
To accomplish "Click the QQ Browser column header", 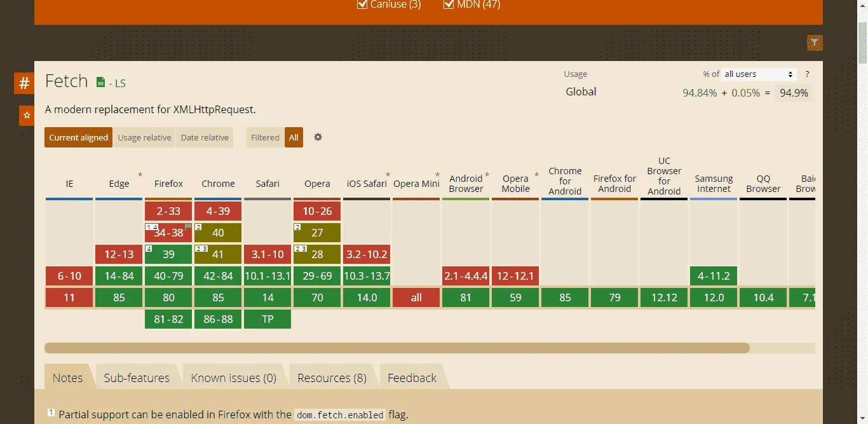I will pyautogui.click(x=763, y=184).
